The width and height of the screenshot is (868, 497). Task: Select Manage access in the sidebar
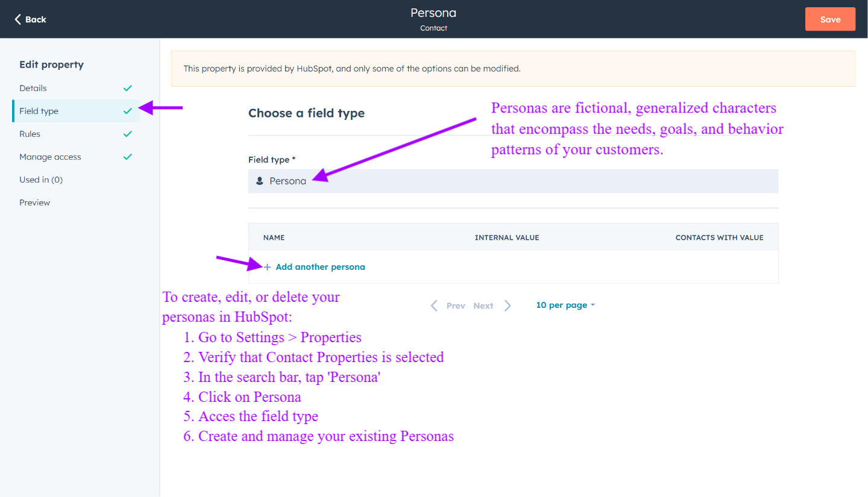(50, 157)
